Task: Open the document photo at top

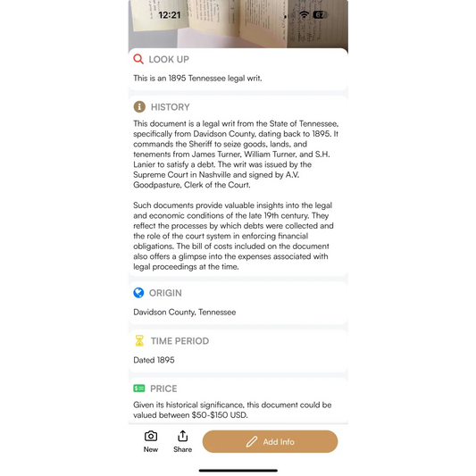Action: 238,24
